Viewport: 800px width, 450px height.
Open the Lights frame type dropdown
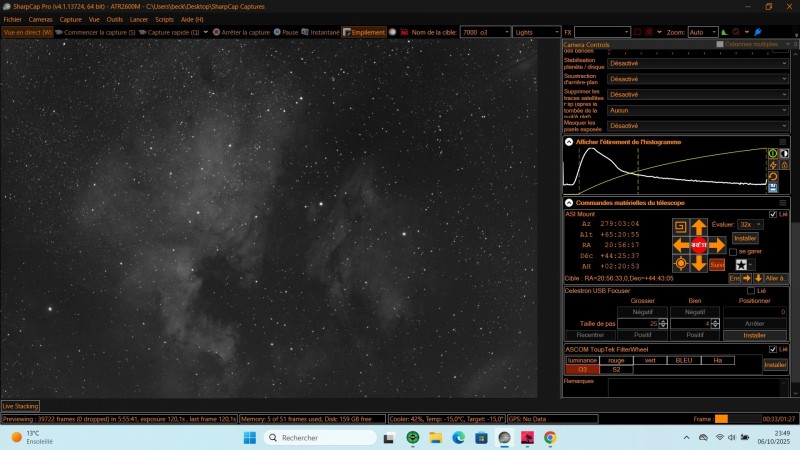click(537, 32)
